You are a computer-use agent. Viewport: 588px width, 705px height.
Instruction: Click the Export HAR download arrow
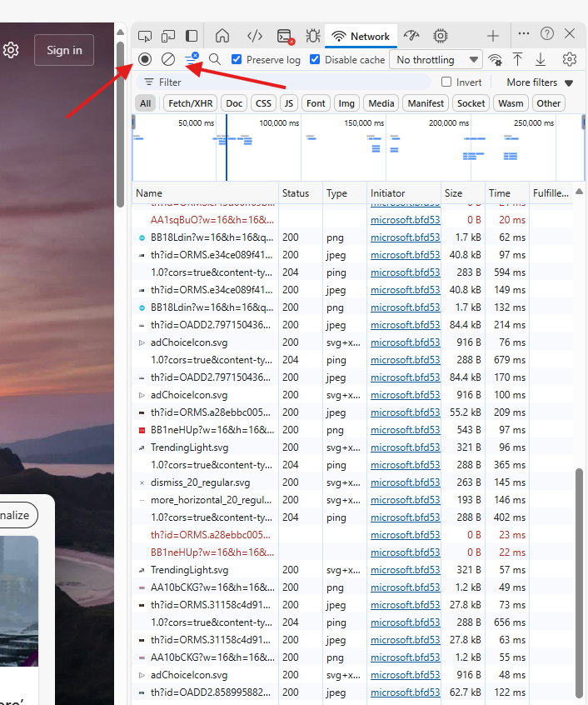[x=541, y=59]
